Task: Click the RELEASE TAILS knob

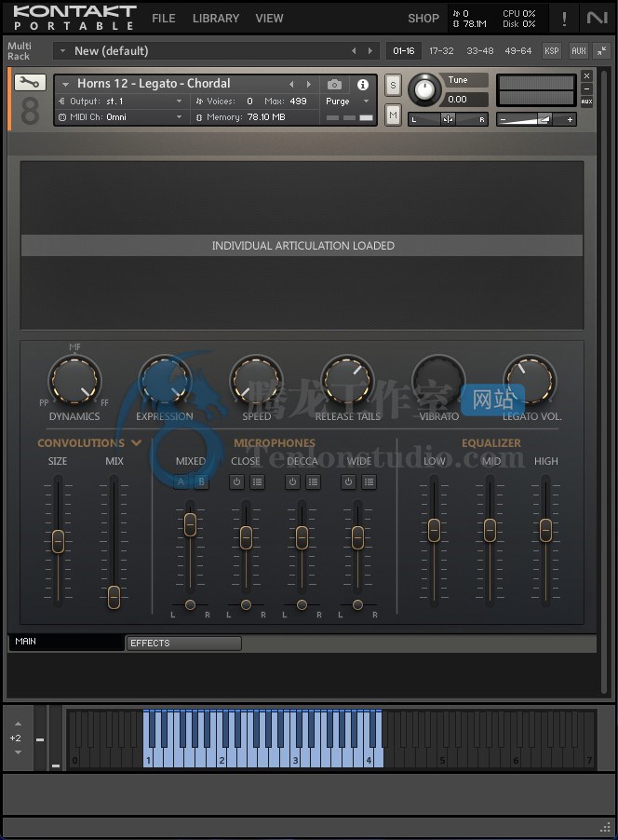Action: point(347,380)
